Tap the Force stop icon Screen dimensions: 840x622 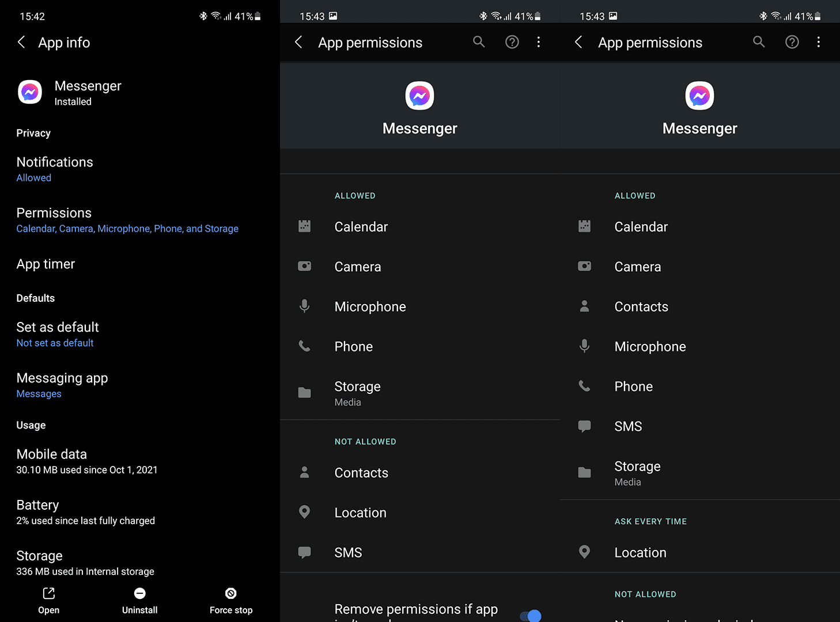(231, 593)
